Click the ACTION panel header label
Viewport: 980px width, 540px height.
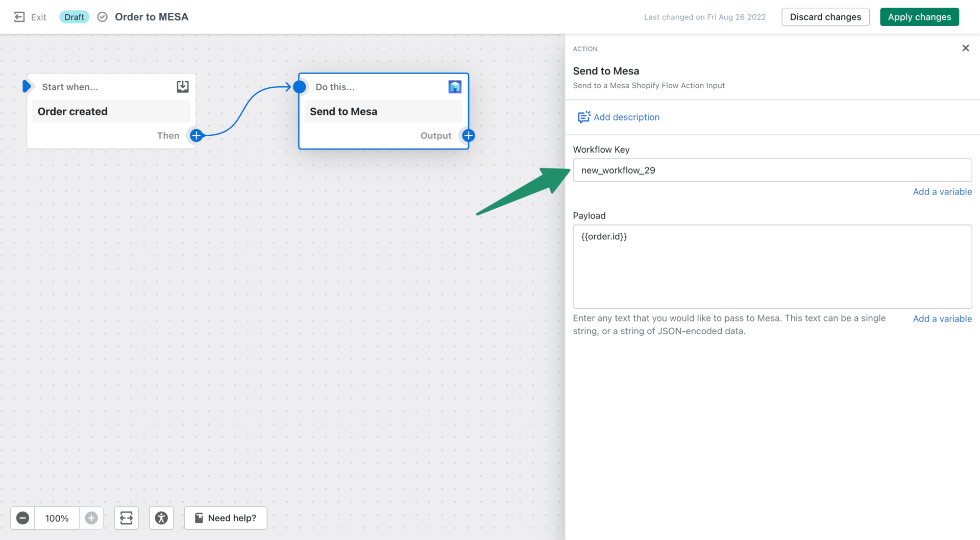pos(585,48)
